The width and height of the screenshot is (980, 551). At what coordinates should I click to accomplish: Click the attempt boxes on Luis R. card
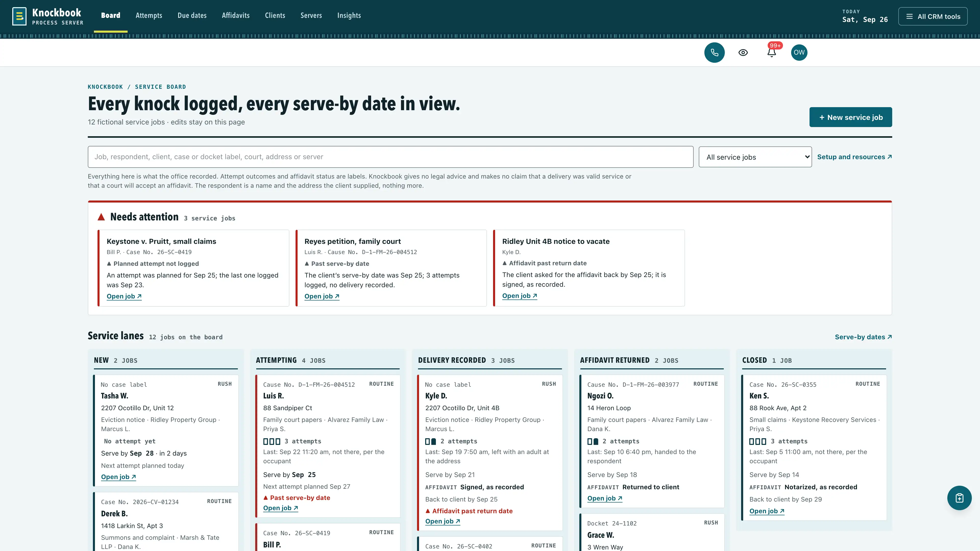(272, 442)
